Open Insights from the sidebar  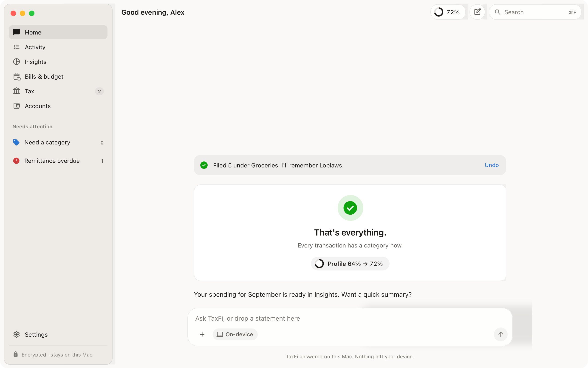58,62
